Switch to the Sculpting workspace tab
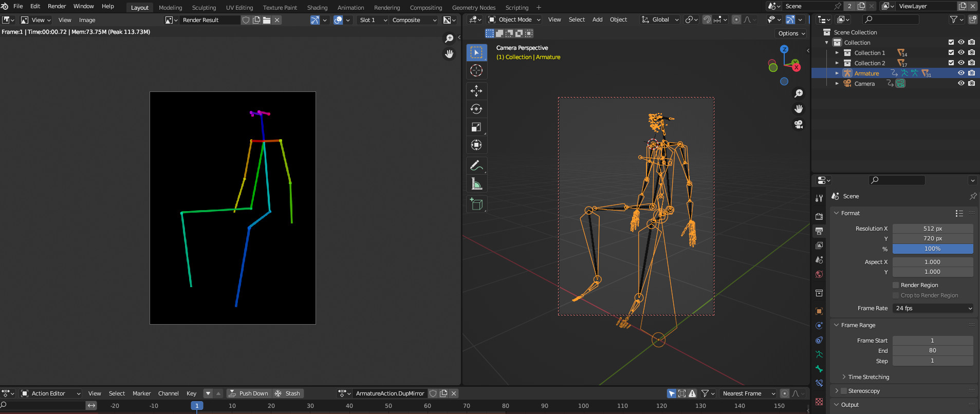The width and height of the screenshot is (980, 414). click(x=204, y=8)
